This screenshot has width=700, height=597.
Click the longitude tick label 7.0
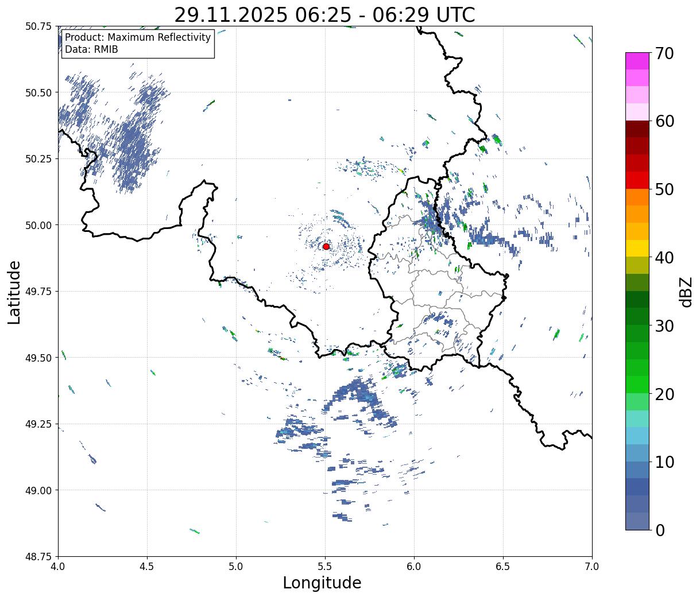592,567
